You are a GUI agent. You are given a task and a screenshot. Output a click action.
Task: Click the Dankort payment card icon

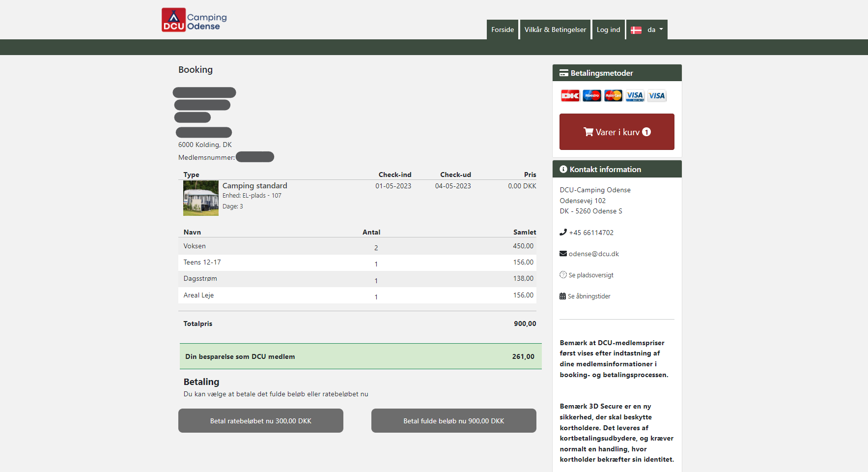[570, 96]
